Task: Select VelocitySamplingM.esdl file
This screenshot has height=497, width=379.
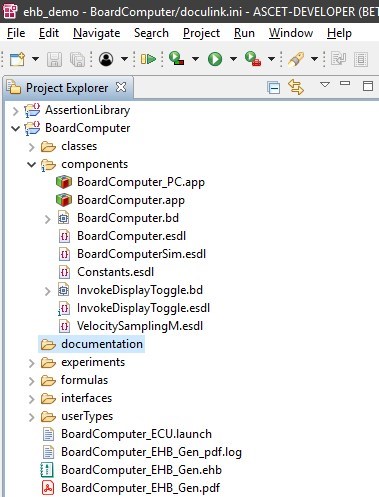Action: (140, 326)
